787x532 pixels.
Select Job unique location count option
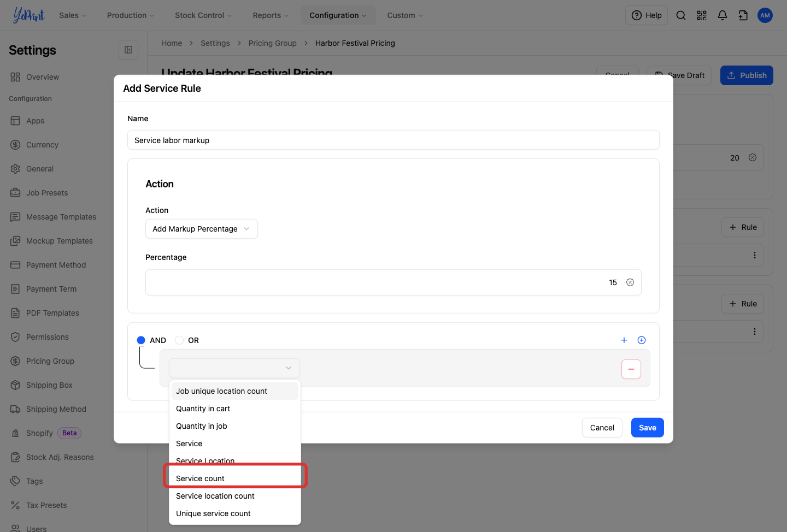235,391
